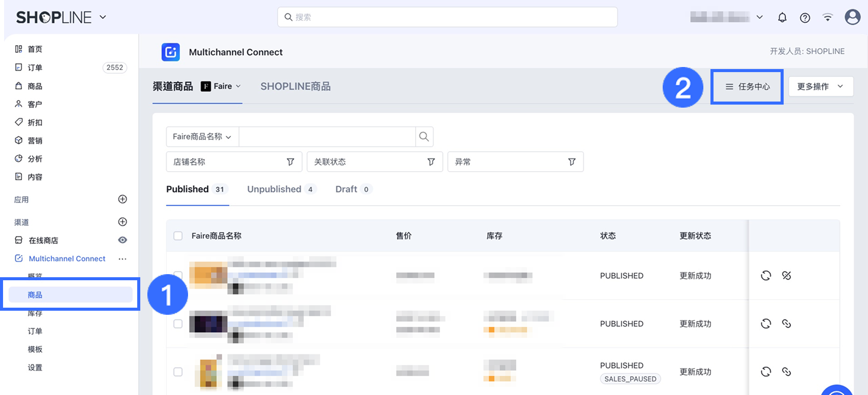This screenshot has width=868, height=395.
Task: Click the help question mark icon
Action: point(805,18)
